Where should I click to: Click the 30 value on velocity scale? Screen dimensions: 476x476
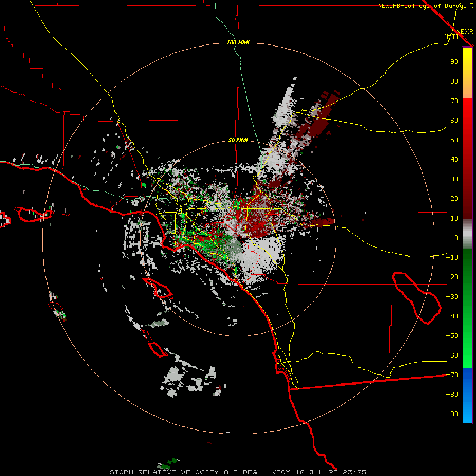[454, 179]
